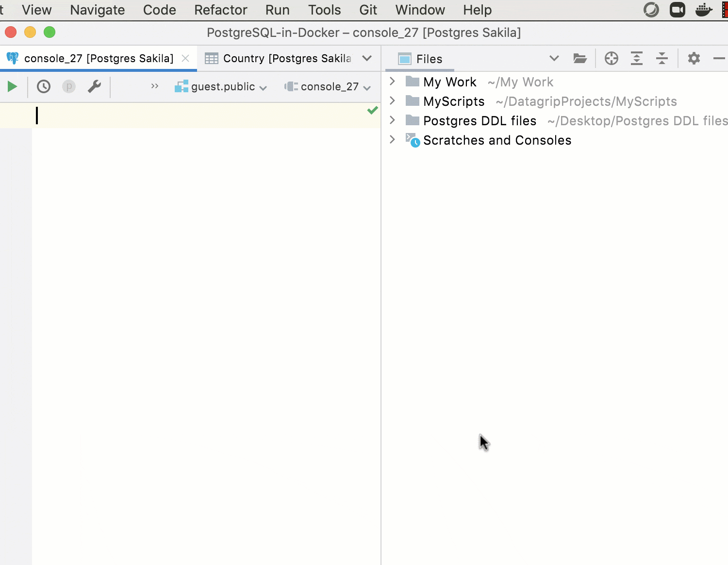Open the Window menu
728x565 pixels.
pyautogui.click(x=420, y=10)
